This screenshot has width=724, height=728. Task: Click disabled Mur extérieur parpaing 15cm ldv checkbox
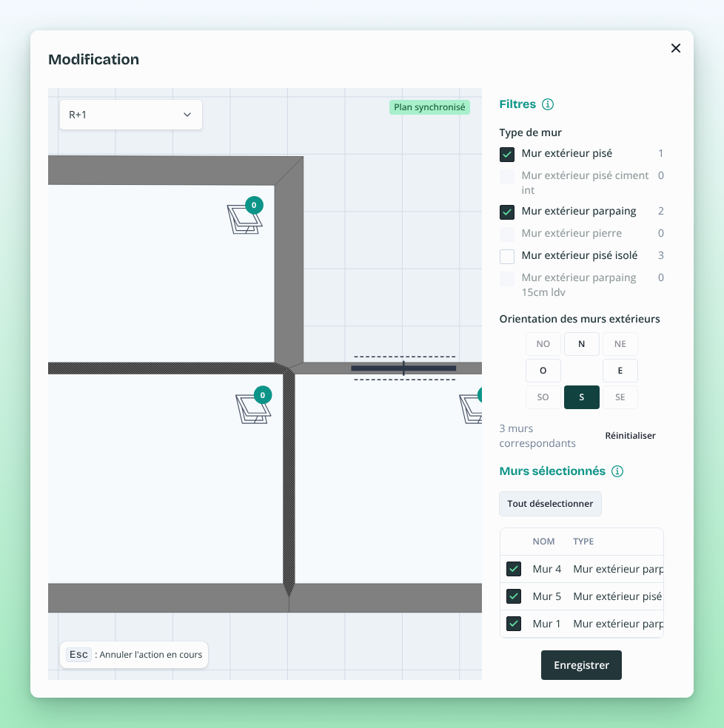click(x=507, y=279)
